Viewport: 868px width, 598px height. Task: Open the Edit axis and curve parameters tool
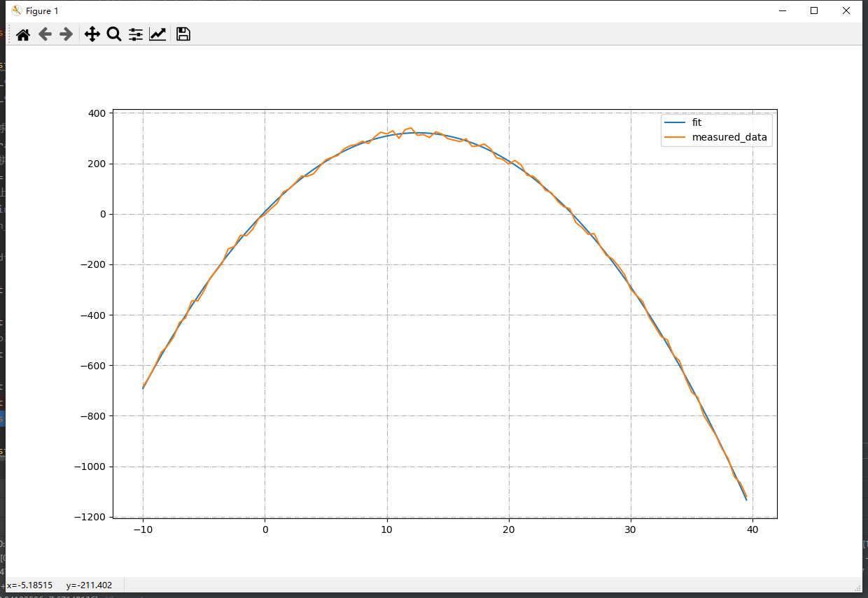pos(157,34)
